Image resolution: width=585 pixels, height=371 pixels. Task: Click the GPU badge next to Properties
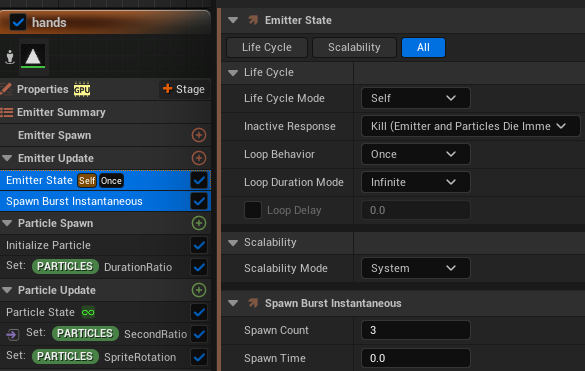tap(82, 90)
